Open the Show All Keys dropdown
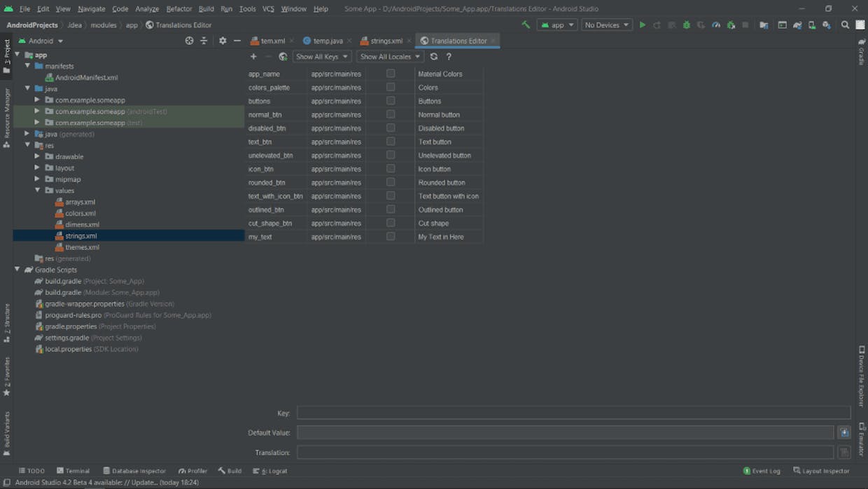The width and height of the screenshot is (868, 489). 322,57
